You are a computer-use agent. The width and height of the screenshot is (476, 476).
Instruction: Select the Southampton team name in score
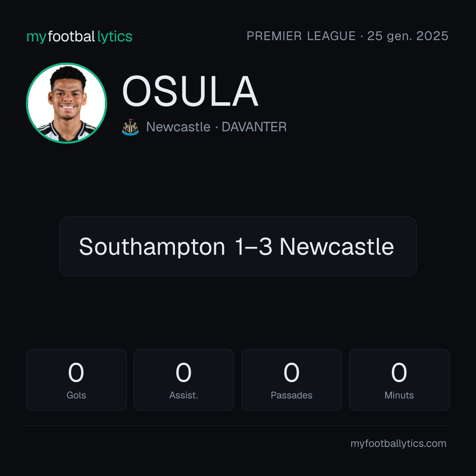click(152, 246)
